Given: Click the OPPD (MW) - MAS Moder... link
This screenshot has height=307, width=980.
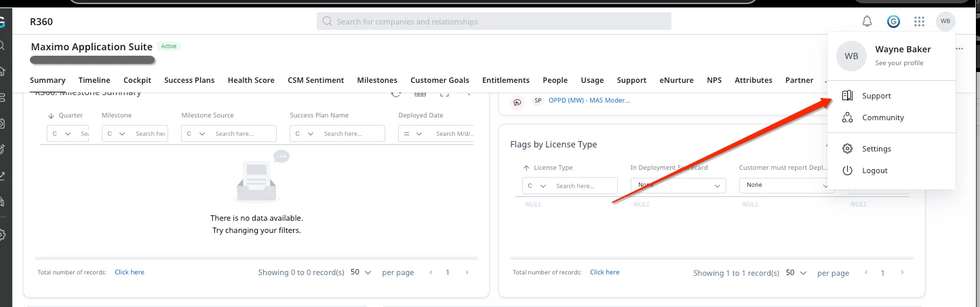Looking at the screenshot, I should tap(589, 101).
